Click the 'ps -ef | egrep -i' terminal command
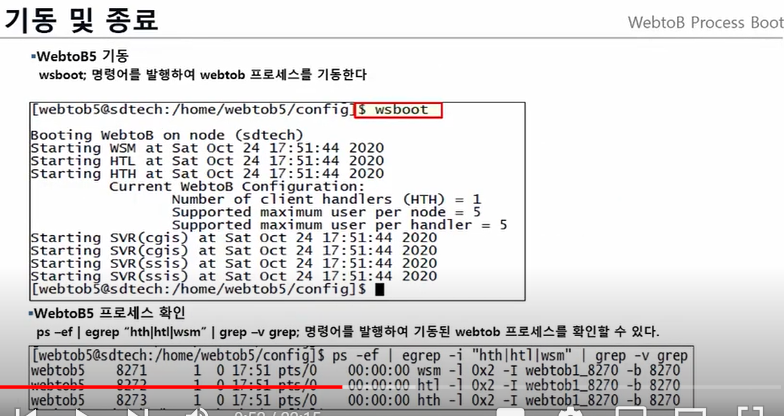This screenshot has width=784, height=416. point(510,356)
